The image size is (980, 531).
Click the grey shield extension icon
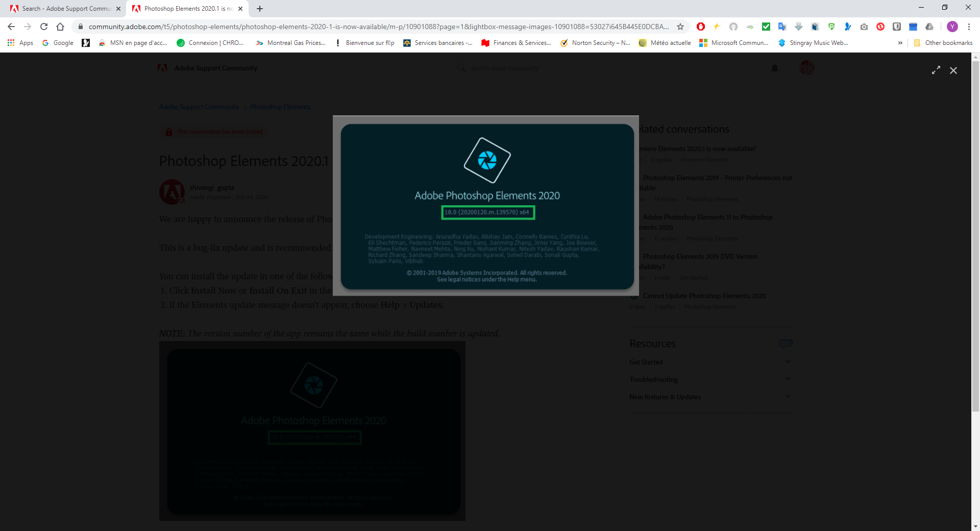tap(897, 27)
